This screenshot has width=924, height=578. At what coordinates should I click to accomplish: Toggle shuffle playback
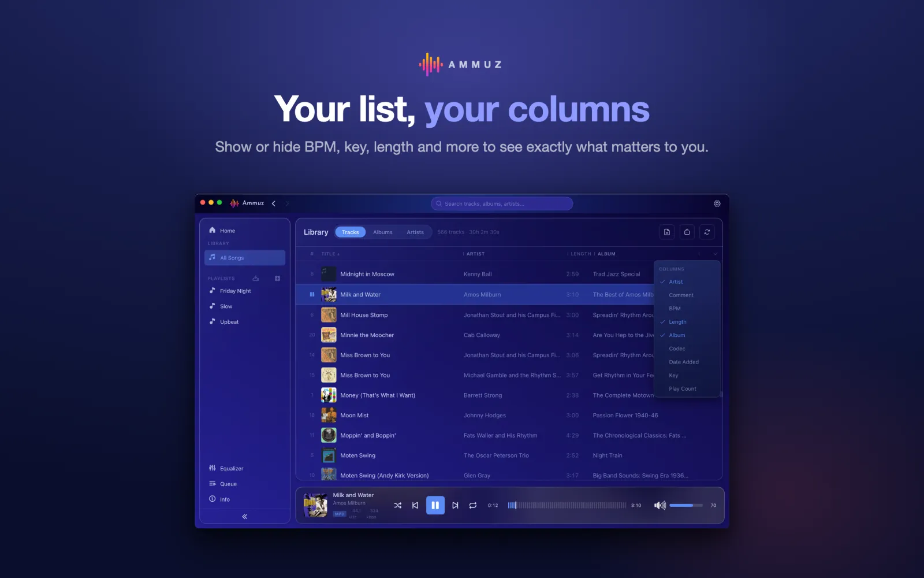pos(398,505)
